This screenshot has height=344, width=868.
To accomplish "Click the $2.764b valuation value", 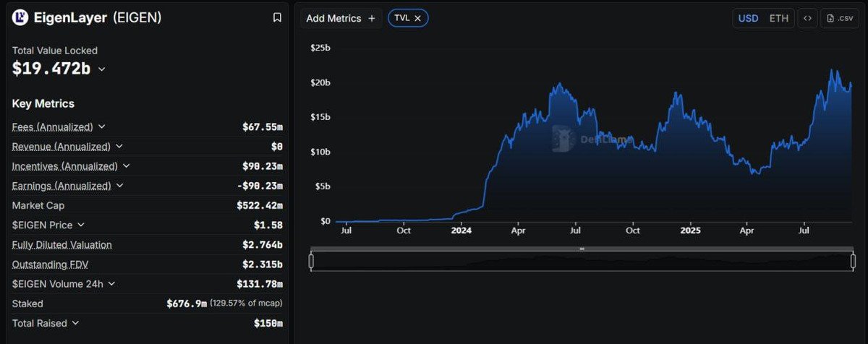I will click(263, 245).
